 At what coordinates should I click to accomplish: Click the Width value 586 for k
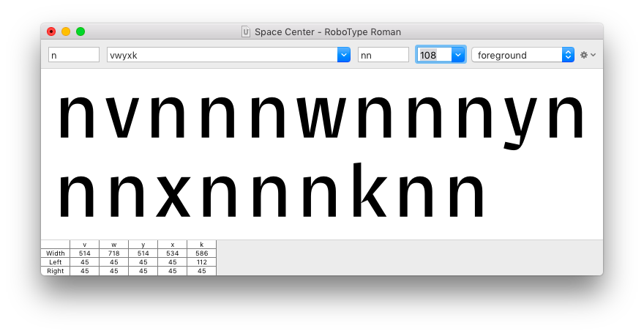tap(202, 253)
